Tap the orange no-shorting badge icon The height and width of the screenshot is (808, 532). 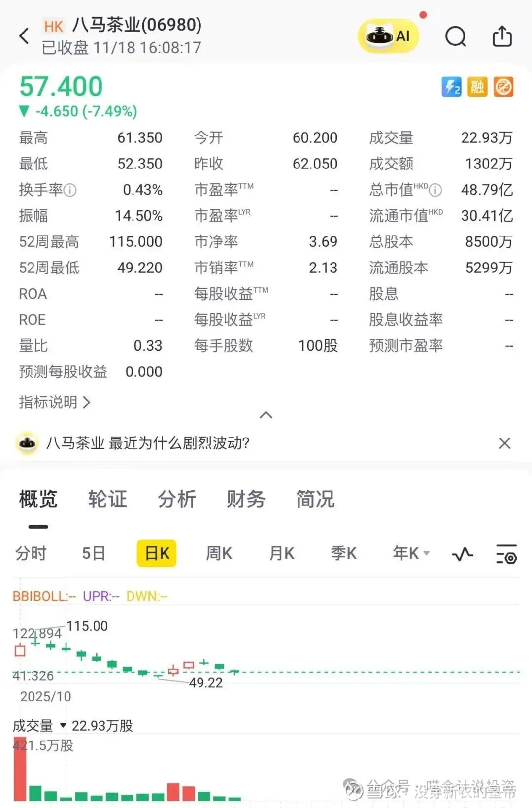point(503,87)
